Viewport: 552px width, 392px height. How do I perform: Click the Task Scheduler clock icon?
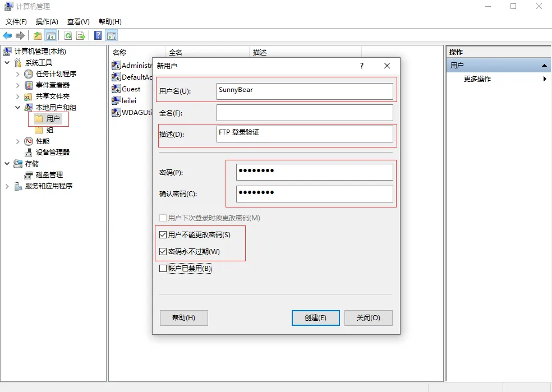pos(29,74)
